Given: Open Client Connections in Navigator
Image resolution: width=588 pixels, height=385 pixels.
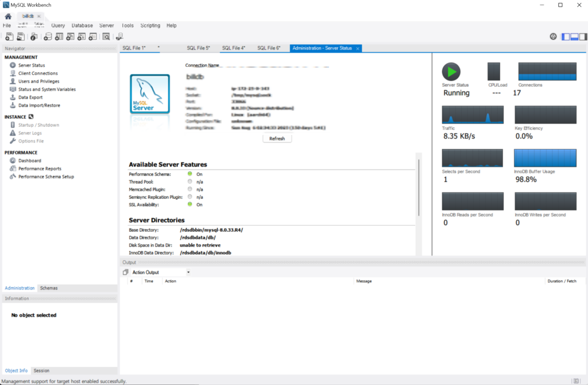Looking at the screenshot, I should (38, 73).
